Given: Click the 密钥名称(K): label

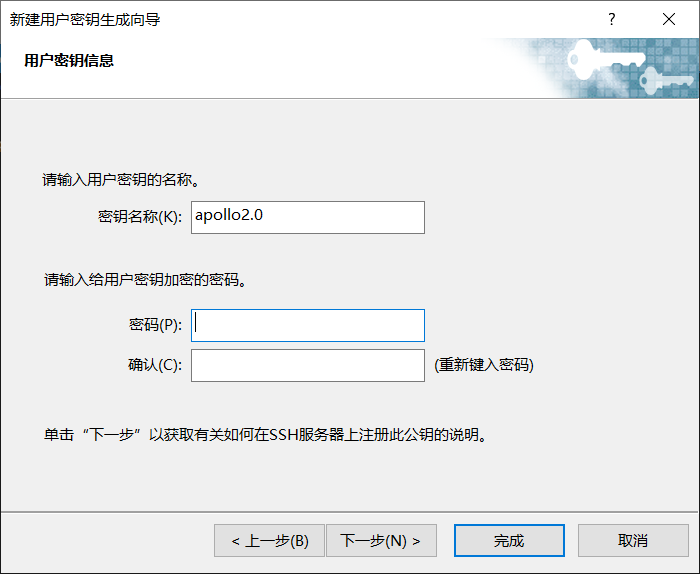Looking at the screenshot, I should click(140, 217).
